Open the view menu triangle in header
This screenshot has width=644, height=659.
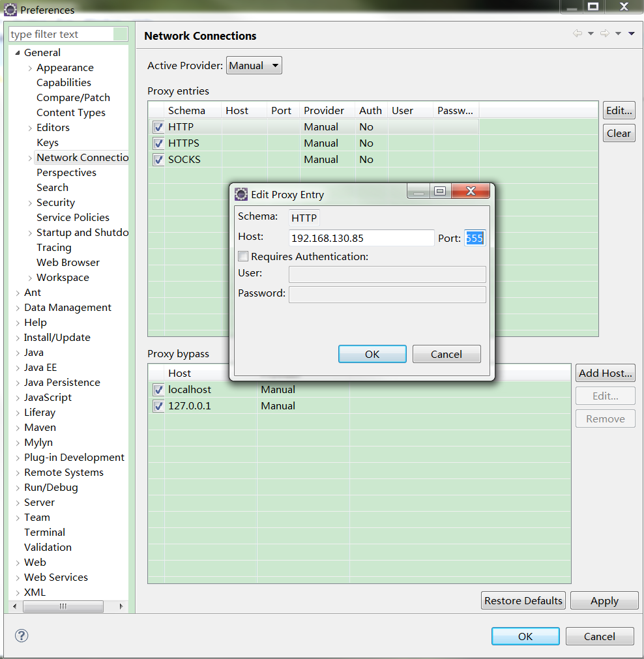(632, 34)
